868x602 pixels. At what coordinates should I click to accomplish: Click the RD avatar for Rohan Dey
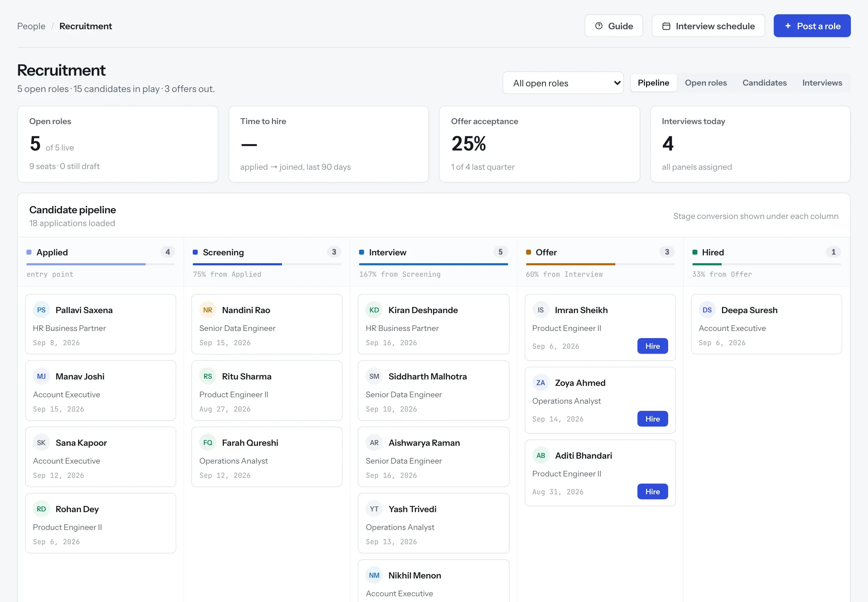coord(41,509)
